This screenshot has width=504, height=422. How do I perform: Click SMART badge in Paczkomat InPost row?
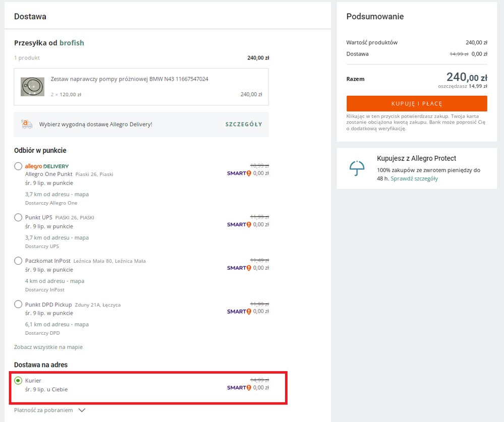tap(239, 268)
